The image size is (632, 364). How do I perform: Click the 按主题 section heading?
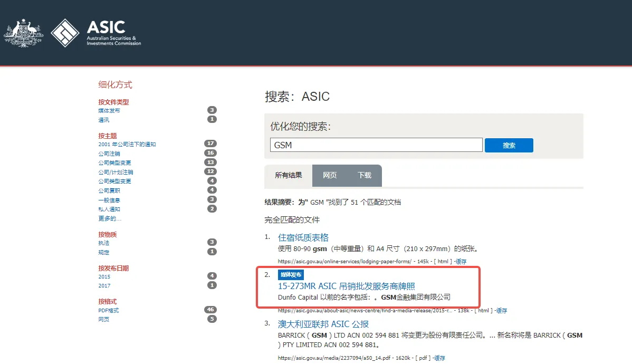(x=108, y=136)
